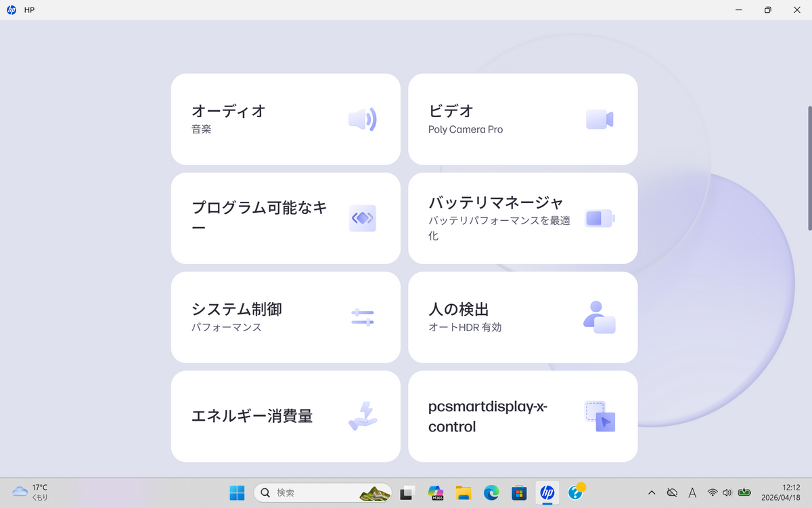Screen dimensions: 812x508
Task: Click the battery icon on バッテリマネージャ card
Action: tap(600, 218)
